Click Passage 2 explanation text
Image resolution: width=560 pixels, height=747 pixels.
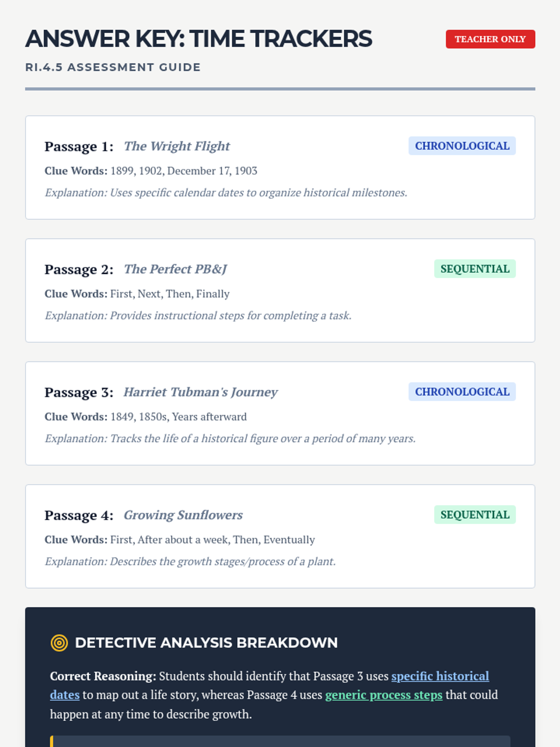coord(198,316)
